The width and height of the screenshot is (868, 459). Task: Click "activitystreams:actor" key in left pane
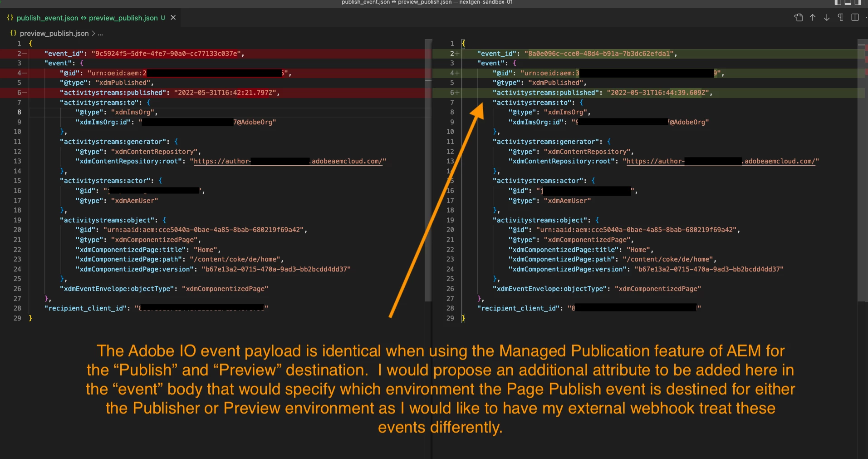tap(107, 181)
